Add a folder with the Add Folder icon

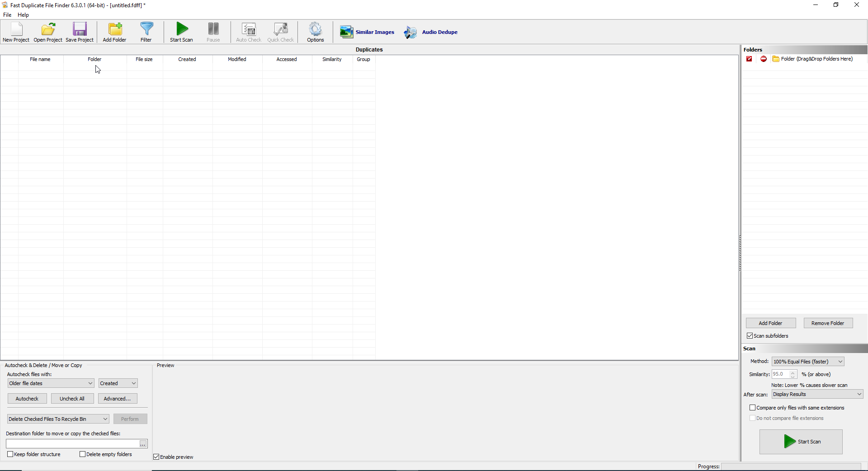[x=114, y=32]
